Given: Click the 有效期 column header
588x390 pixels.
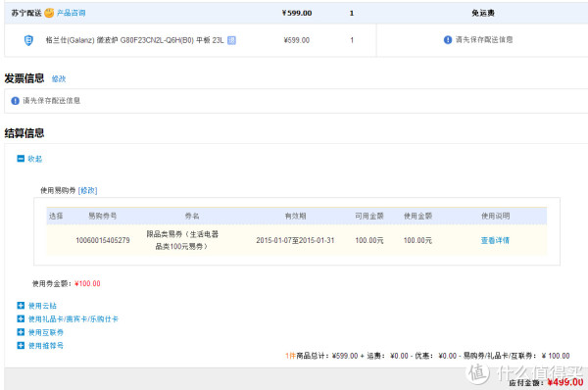Looking at the screenshot, I should pos(296,216).
